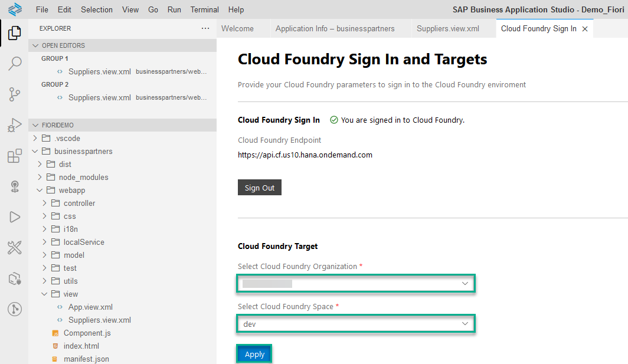This screenshot has width=628, height=364.
Task: Open App.view.xml in the file tree
Action: click(x=90, y=307)
